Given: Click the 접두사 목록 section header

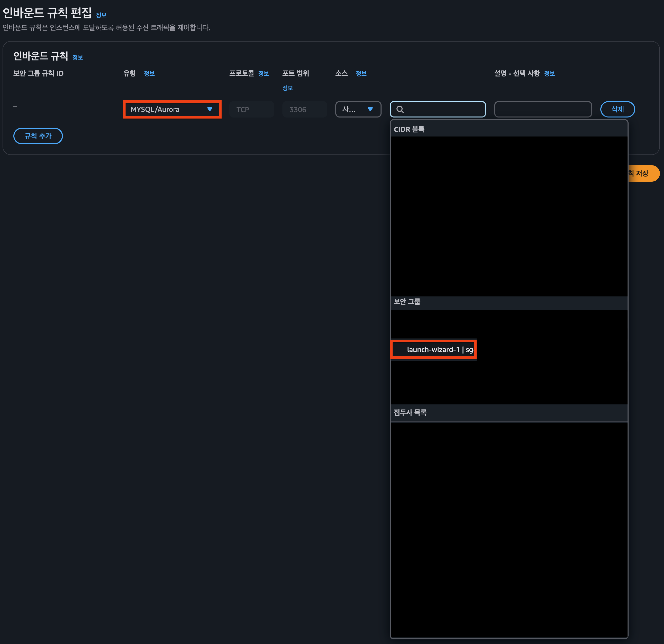Looking at the screenshot, I should pos(410,412).
